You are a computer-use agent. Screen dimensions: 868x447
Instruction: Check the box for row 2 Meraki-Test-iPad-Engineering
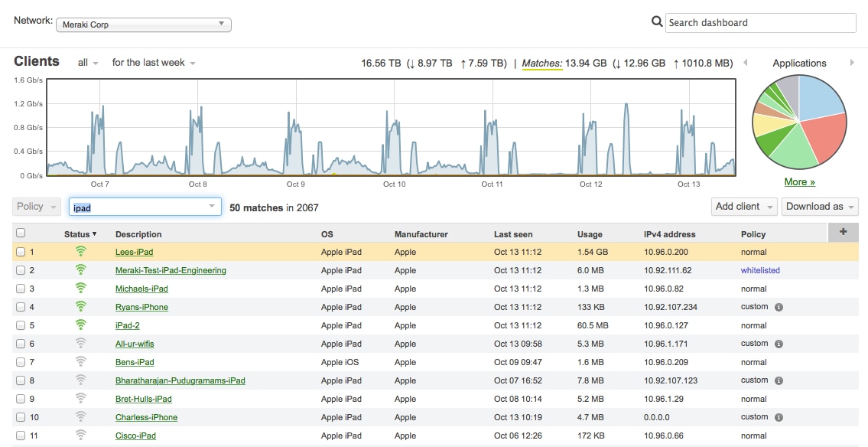click(21, 270)
